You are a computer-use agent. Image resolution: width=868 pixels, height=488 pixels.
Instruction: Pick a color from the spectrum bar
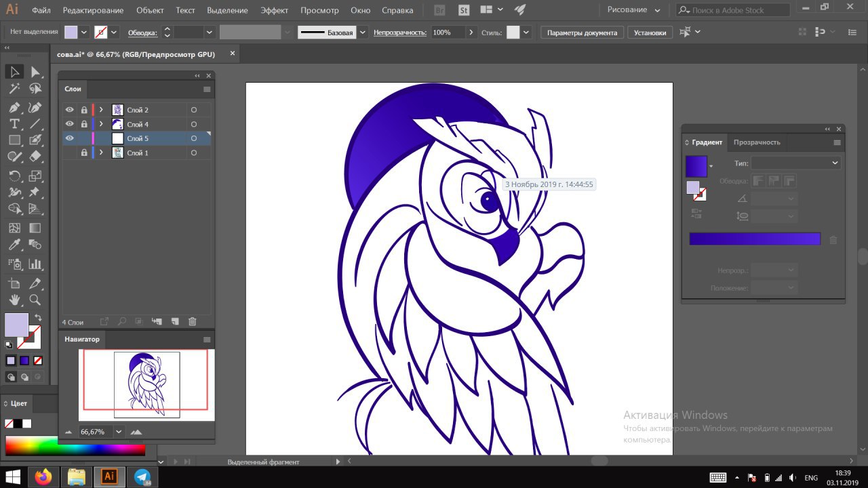click(75, 445)
